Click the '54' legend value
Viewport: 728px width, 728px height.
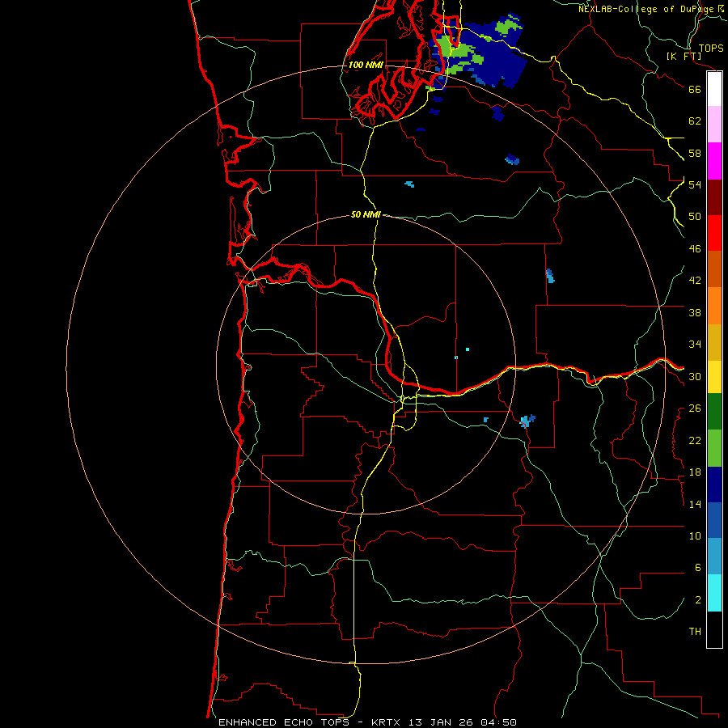pos(695,184)
